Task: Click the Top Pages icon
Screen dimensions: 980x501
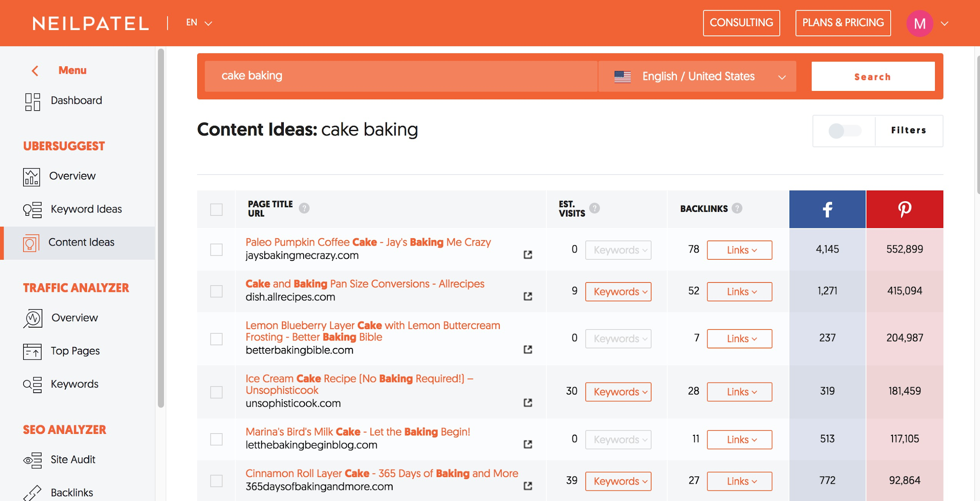Action: click(x=32, y=352)
